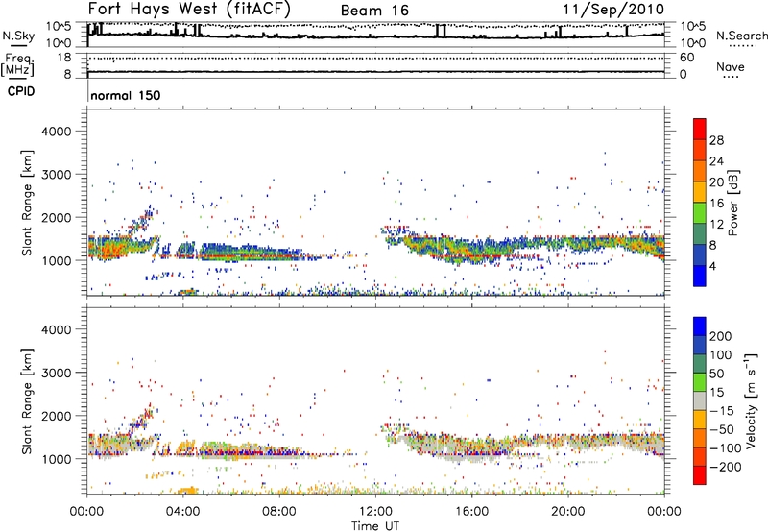Click the '3000' tick on the velocity panel
Viewport: 768px width, 532px height.
[x=57, y=373]
